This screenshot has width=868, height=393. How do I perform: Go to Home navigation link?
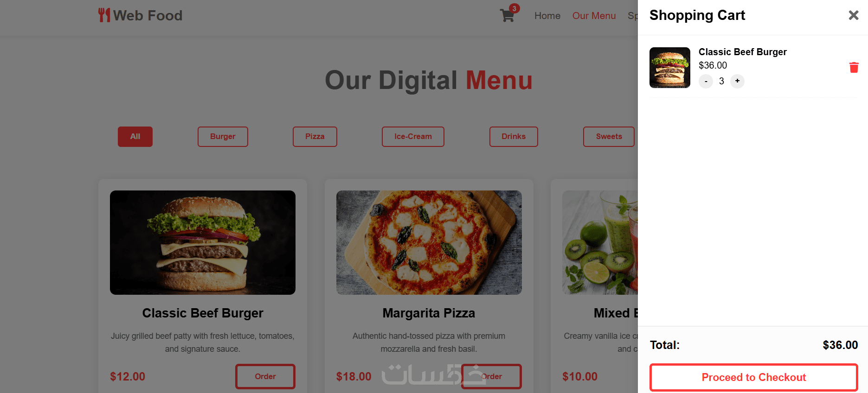pos(547,16)
